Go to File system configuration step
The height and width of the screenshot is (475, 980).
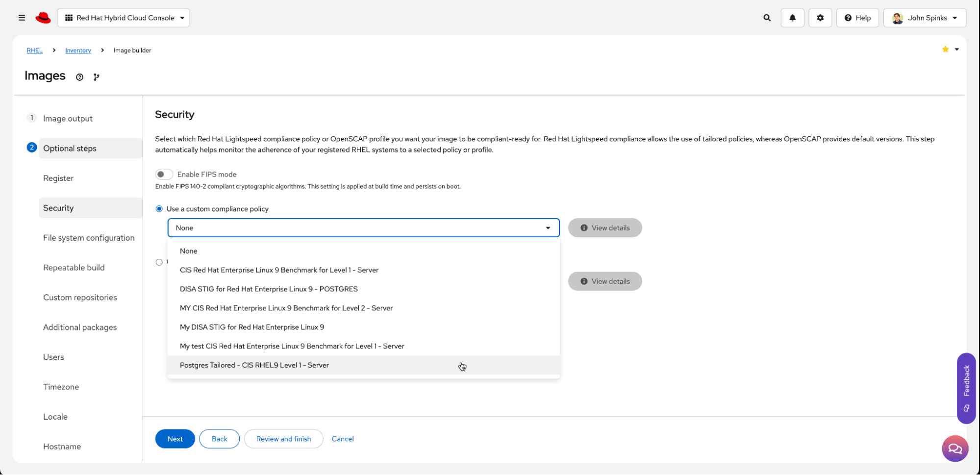tap(89, 238)
